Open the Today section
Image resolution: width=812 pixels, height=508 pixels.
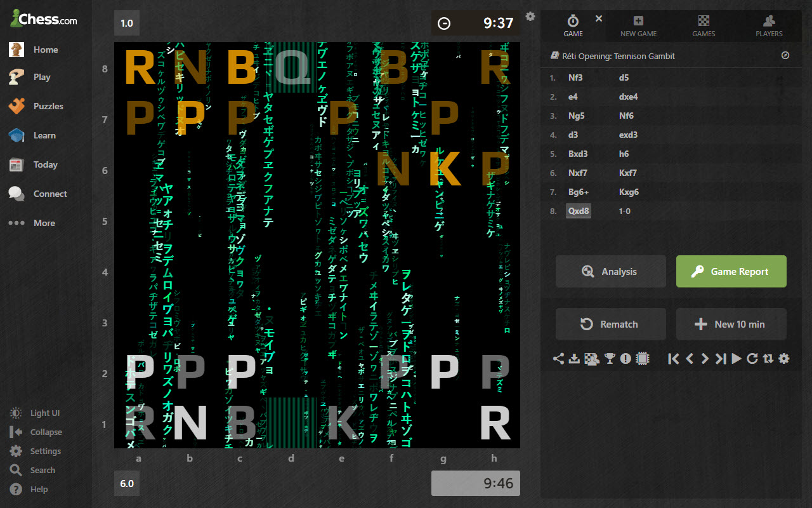click(45, 164)
